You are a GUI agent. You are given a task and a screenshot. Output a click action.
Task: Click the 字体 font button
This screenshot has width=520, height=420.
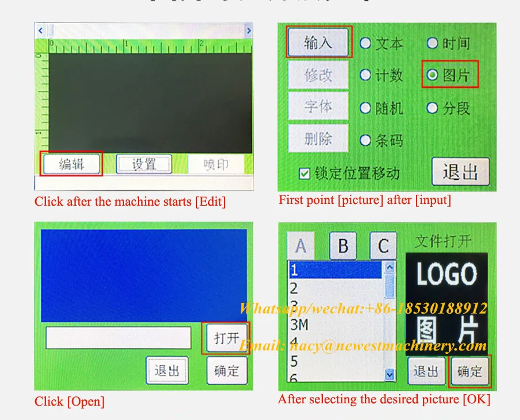coord(318,106)
